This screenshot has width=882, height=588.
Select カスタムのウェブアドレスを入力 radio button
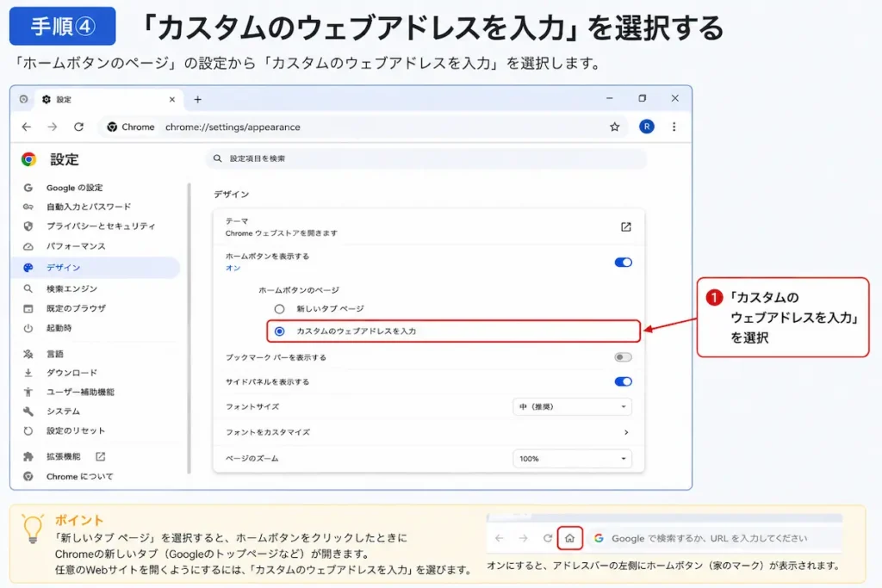(280, 331)
